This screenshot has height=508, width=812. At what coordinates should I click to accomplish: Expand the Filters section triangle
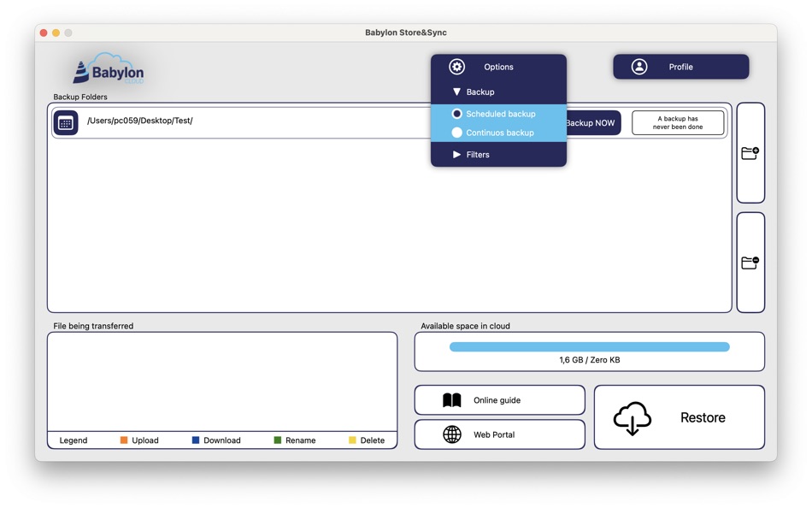(x=456, y=155)
